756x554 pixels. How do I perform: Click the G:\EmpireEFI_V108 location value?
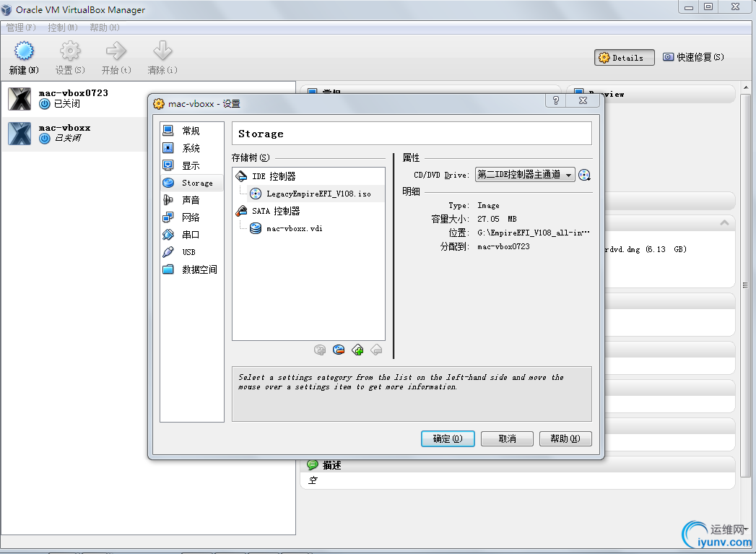[x=534, y=233]
